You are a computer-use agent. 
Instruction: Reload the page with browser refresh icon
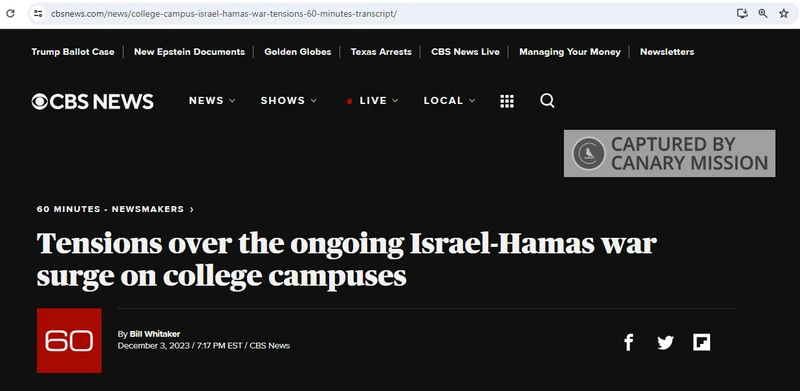coord(10,14)
